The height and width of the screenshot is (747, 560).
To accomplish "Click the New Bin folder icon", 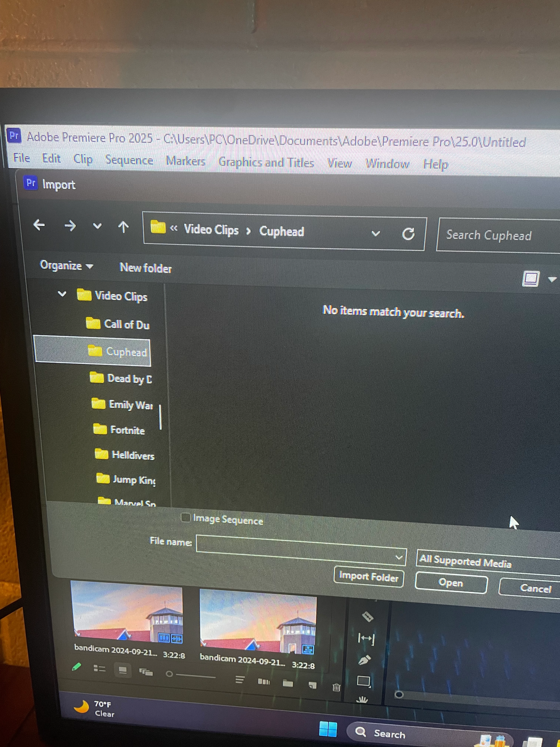I will (288, 683).
